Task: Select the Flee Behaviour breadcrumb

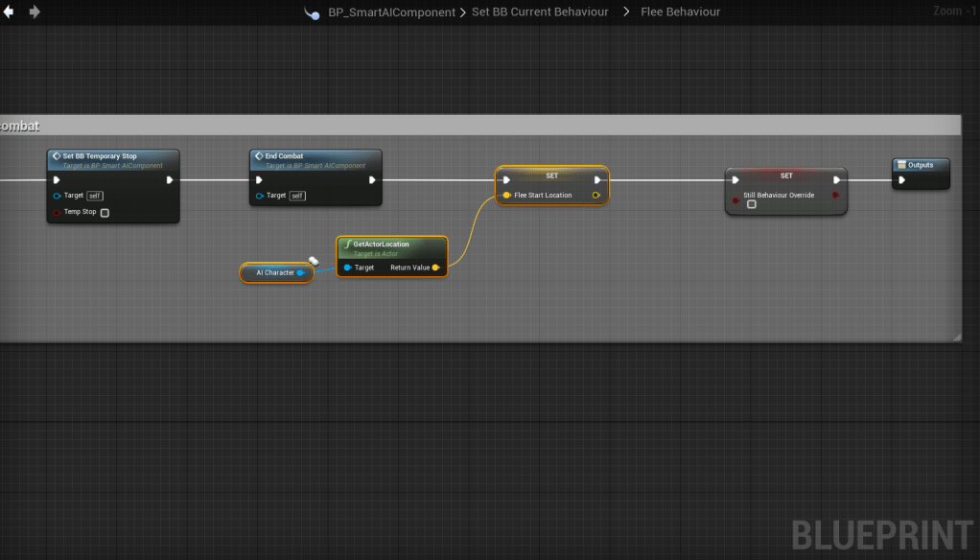Action: coord(680,12)
